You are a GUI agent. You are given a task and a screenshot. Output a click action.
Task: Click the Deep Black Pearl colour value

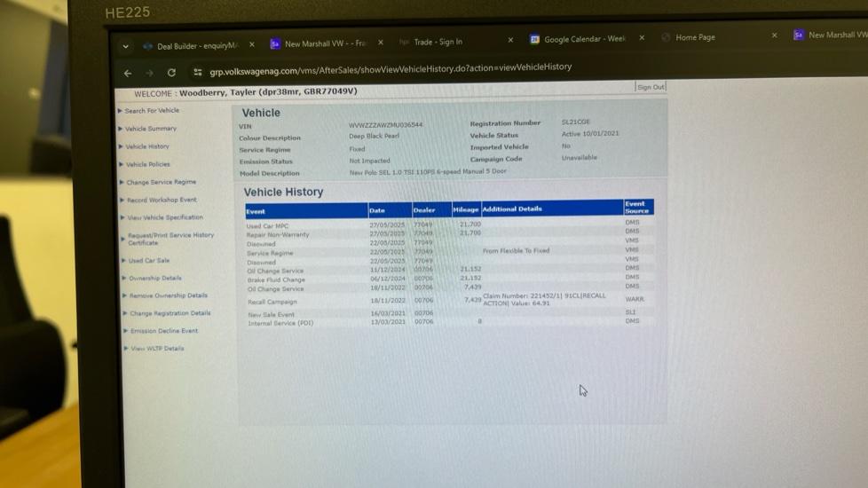[x=374, y=136]
